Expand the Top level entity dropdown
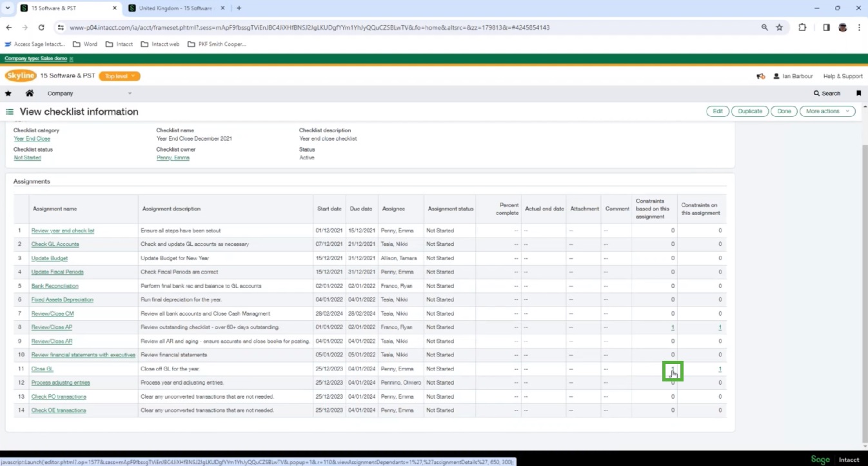The height and width of the screenshot is (466, 868). (119, 76)
